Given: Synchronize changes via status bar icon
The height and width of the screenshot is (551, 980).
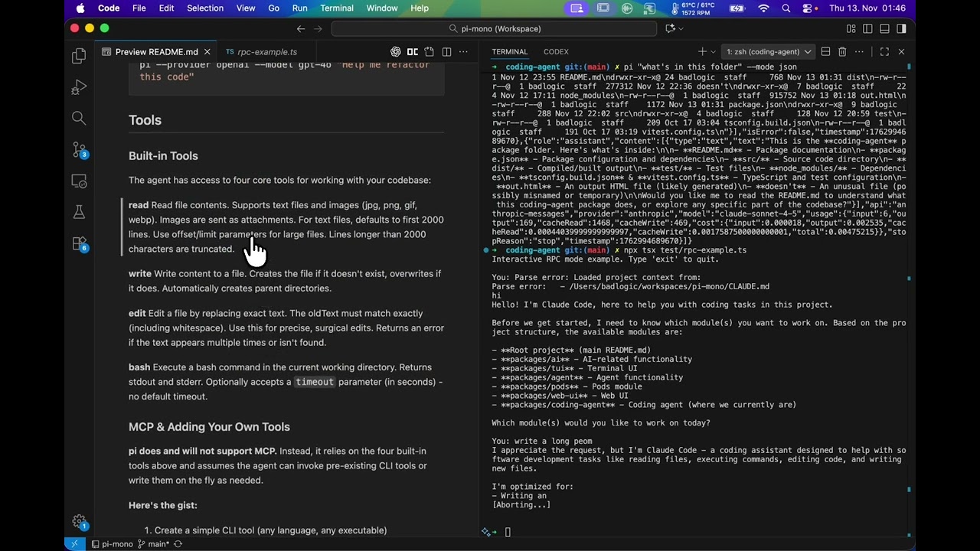Looking at the screenshot, I should pyautogui.click(x=178, y=544).
